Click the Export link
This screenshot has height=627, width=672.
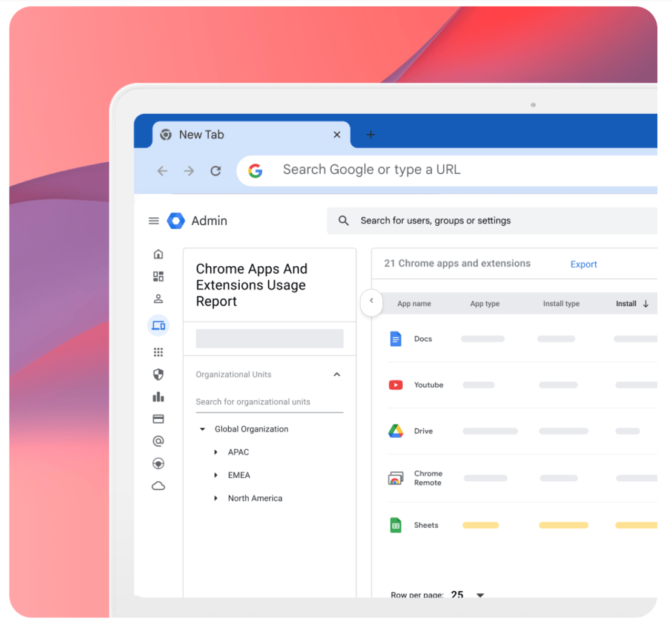[x=583, y=264]
